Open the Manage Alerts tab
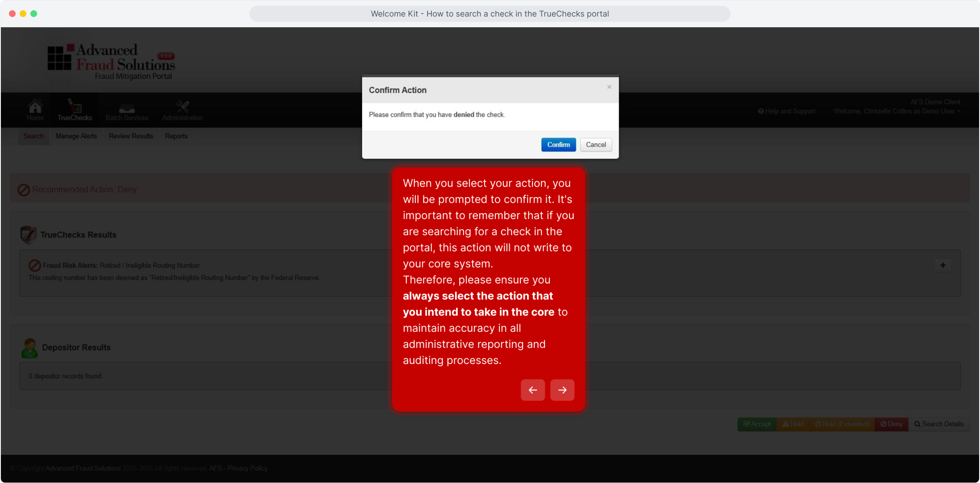This screenshot has height=483, width=980. [76, 136]
